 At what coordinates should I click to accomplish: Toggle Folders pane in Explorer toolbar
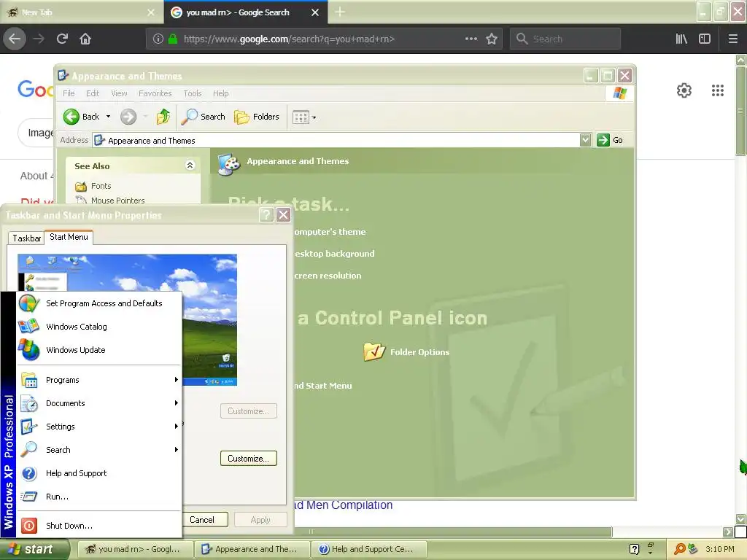click(x=256, y=117)
